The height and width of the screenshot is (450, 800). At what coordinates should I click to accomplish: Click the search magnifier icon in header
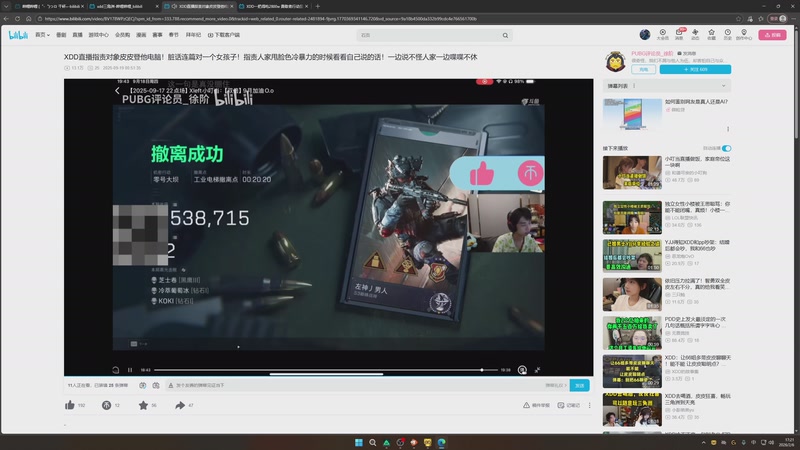click(x=505, y=35)
